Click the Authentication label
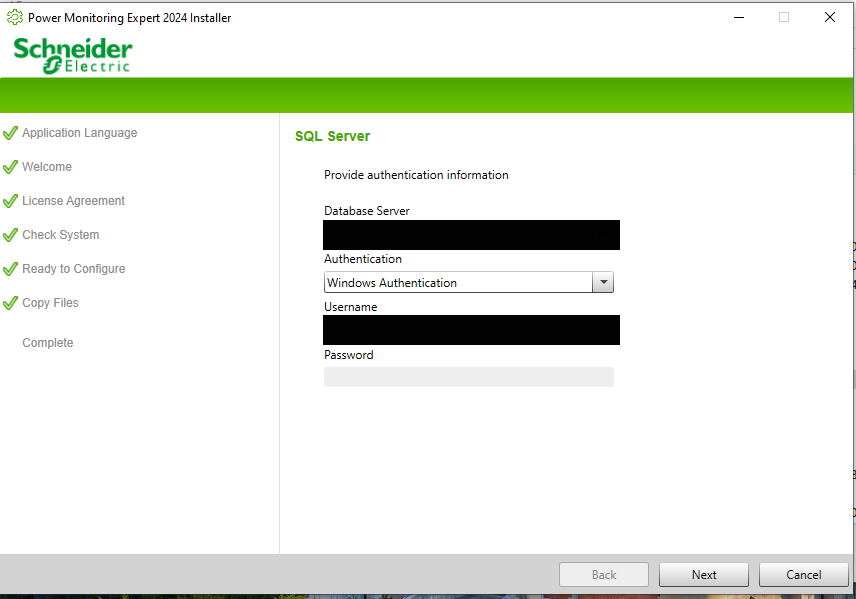This screenshot has height=599, width=856. click(362, 259)
